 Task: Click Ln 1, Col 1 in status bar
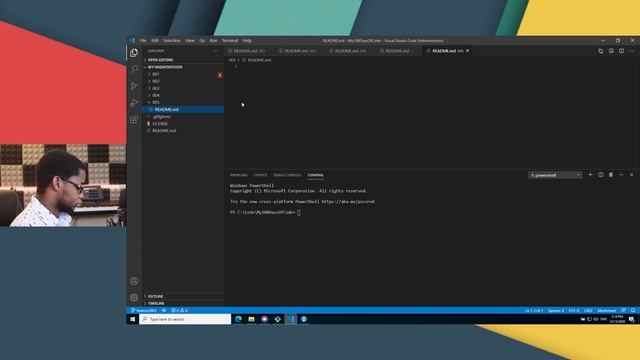pyautogui.click(x=533, y=311)
